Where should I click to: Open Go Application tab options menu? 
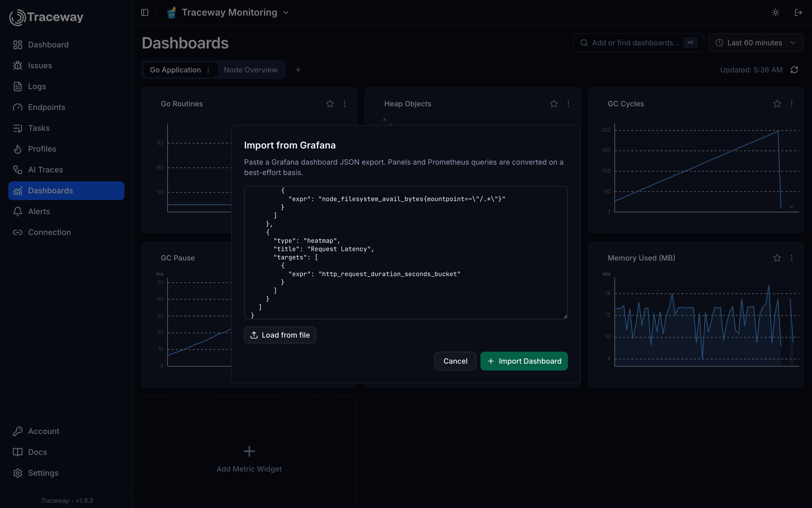coord(208,70)
